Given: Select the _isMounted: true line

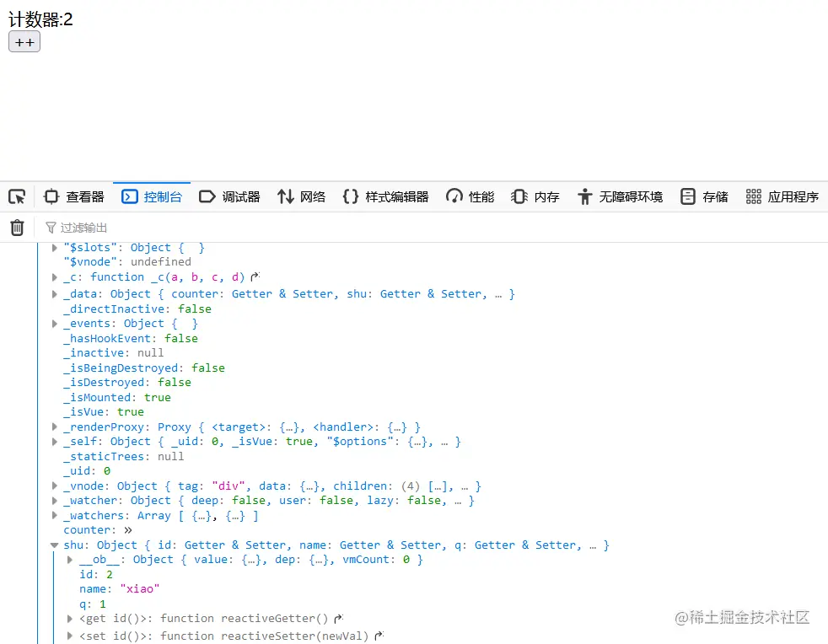Looking at the screenshot, I should (x=117, y=398).
